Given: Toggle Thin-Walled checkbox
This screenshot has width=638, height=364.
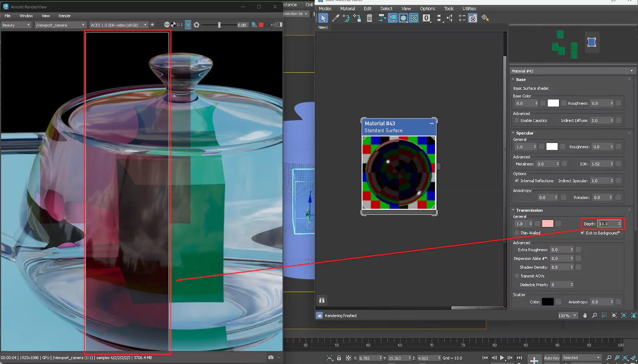Looking at the screenshot, I should tap(517, 233).
